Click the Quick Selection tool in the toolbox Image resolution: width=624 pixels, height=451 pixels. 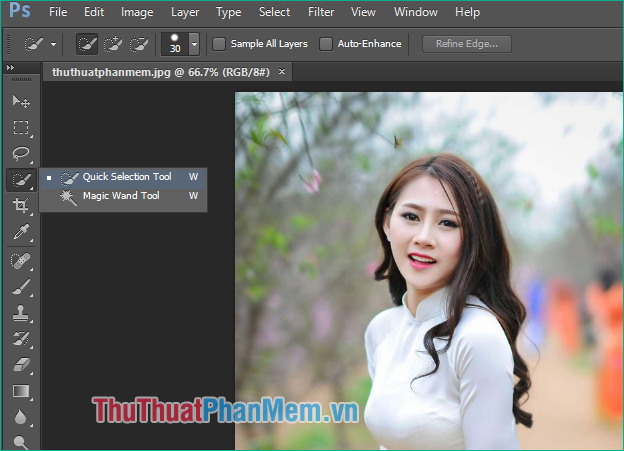(21, 180)
